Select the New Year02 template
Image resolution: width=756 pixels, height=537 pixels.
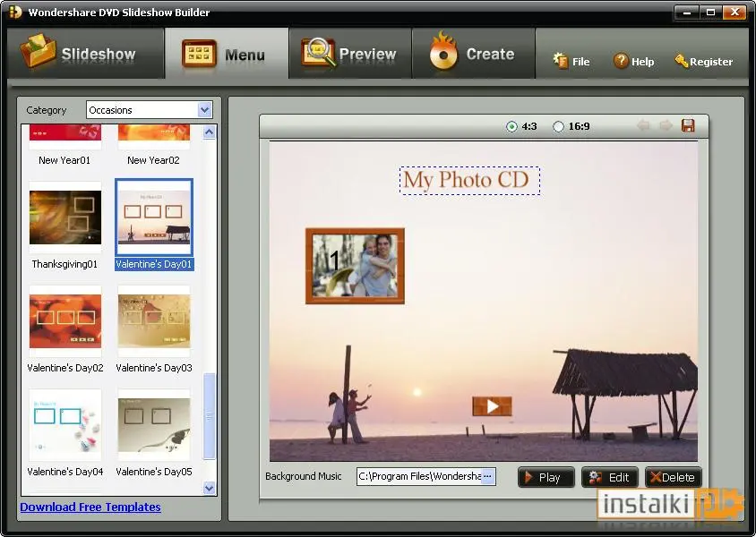point(154,144)
